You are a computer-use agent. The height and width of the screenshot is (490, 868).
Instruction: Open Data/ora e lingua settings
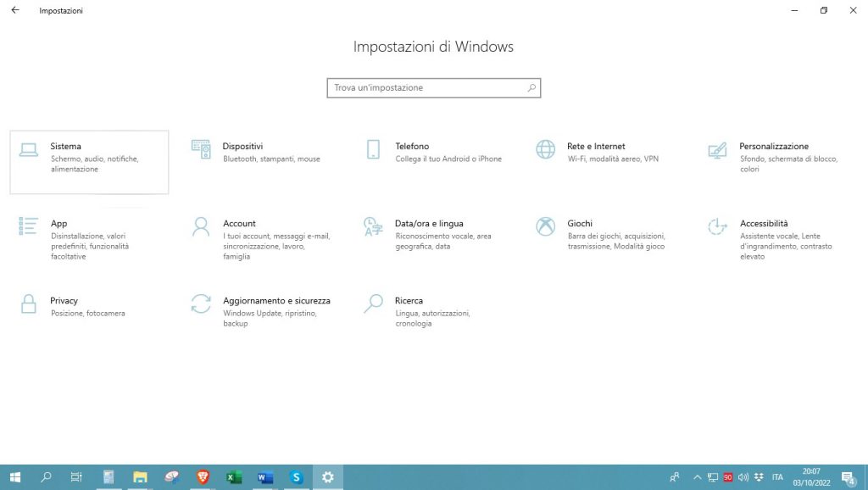click(x=429, y=224)
